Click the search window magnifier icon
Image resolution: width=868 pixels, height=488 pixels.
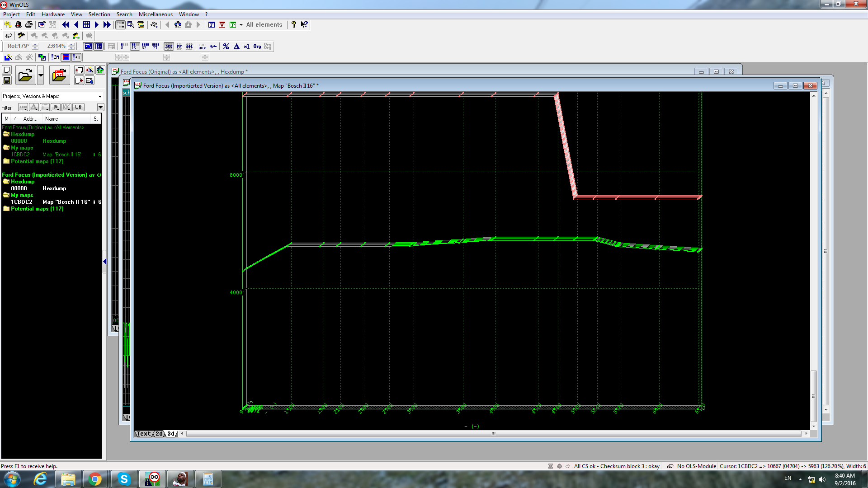(x=131, y=25)
